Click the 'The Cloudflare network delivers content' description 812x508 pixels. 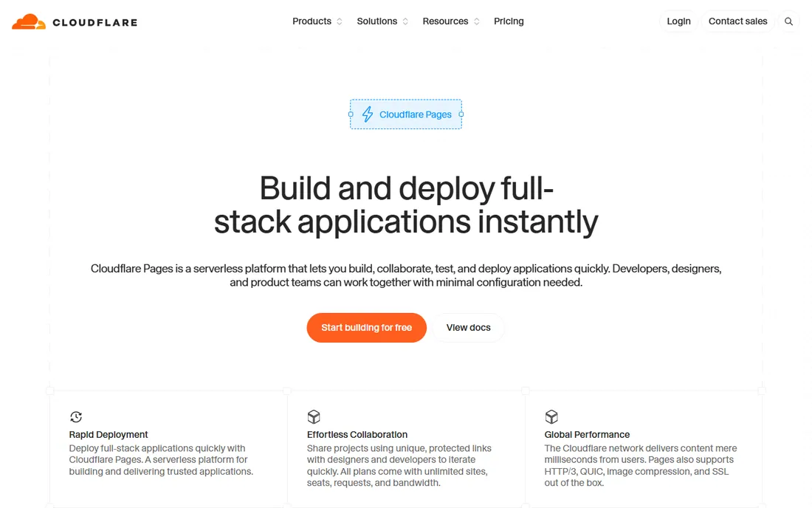(x=641, y=465)
